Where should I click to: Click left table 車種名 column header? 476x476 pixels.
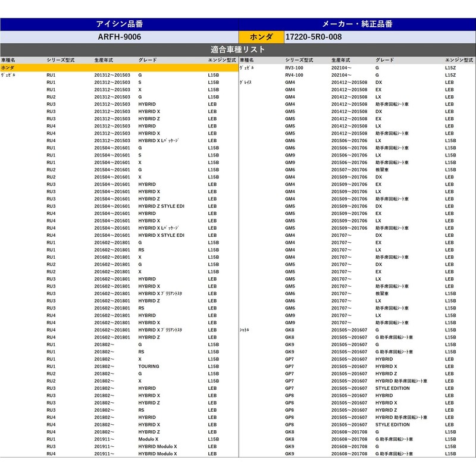[9, 61]
